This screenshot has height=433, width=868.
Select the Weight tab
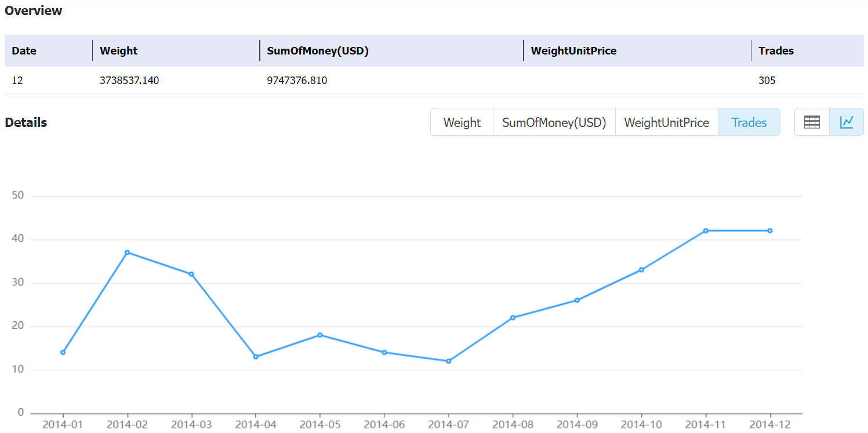462,122
